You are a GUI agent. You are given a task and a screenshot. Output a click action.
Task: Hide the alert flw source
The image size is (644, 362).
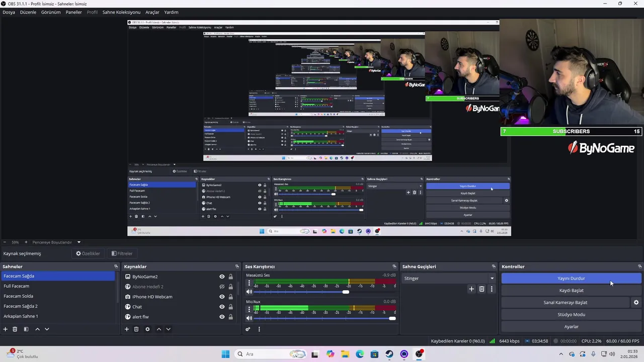point(222,317)
